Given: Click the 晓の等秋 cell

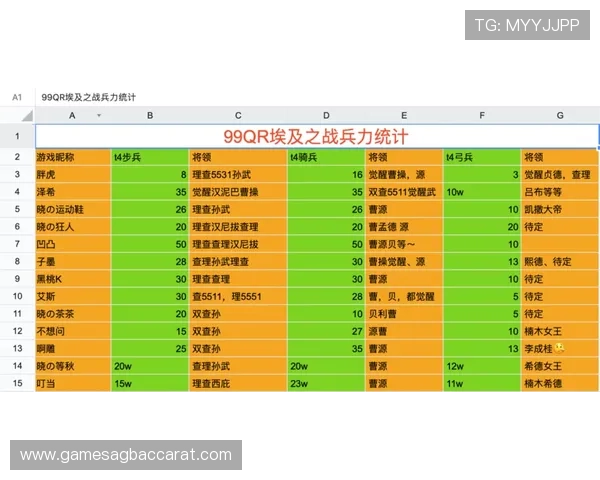Looking at the screenshot, I should (x=73, y=366).
